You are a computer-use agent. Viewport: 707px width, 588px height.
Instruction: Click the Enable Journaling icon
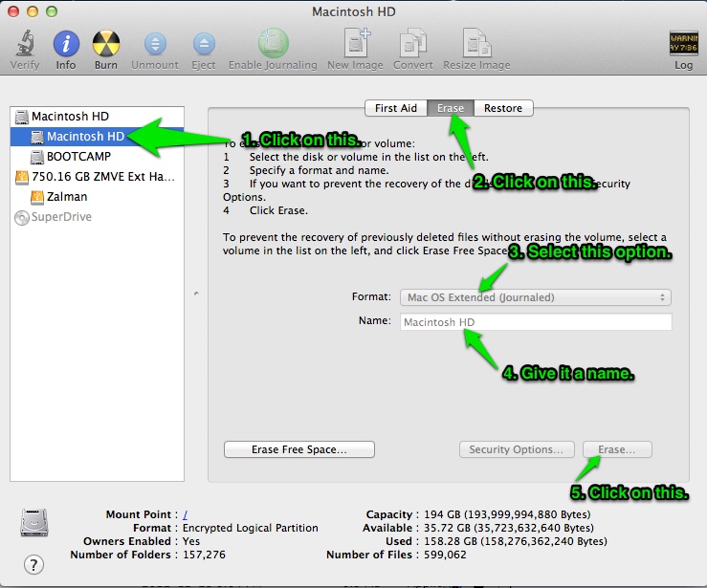tap(273, 43)
